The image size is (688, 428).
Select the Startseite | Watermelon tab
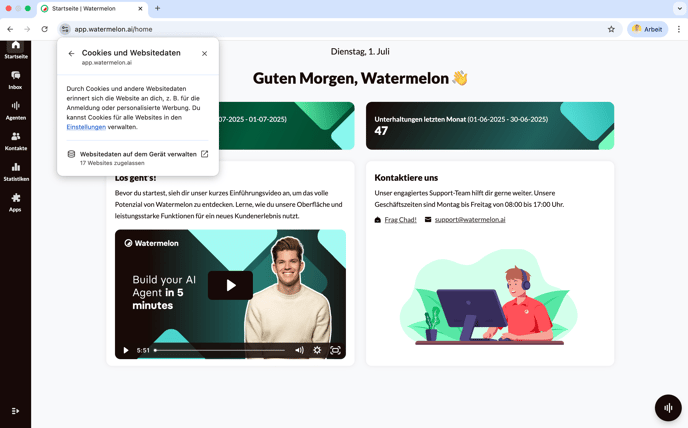92,8
